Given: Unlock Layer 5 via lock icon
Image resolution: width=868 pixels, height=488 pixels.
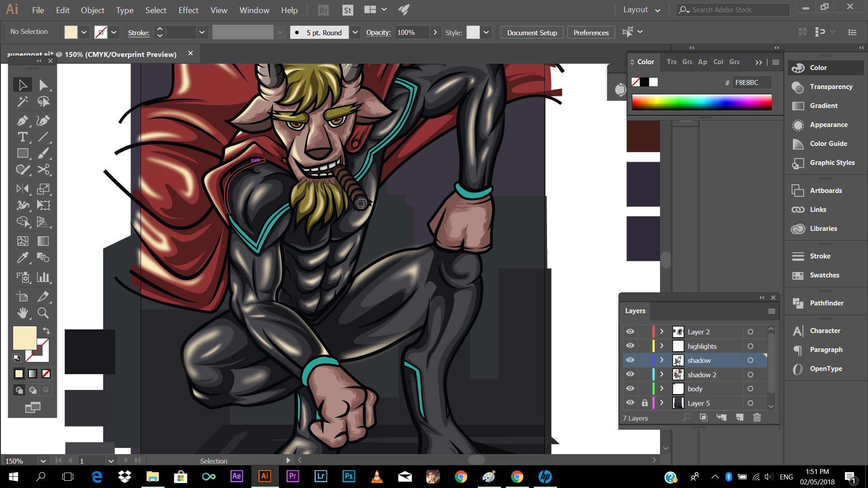Looking at the screenshot, I should [645, 403].
